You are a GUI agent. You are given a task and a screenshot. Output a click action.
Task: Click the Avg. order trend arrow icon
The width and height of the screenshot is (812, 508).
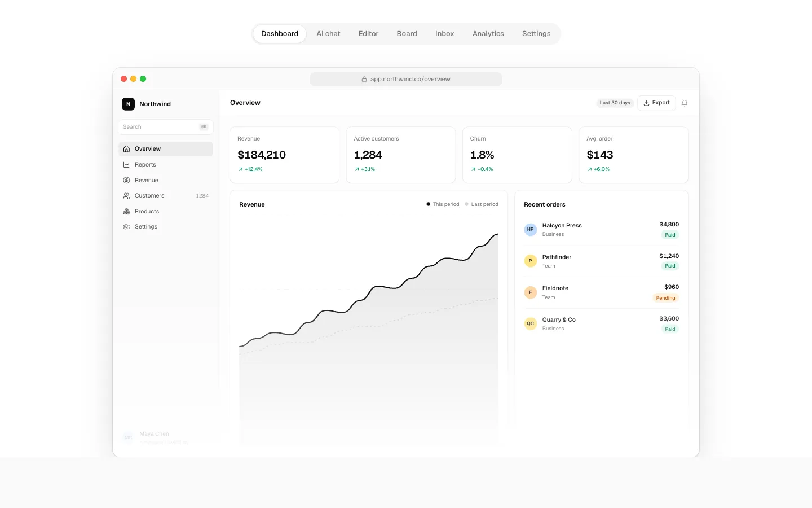(x=590, y=169)
